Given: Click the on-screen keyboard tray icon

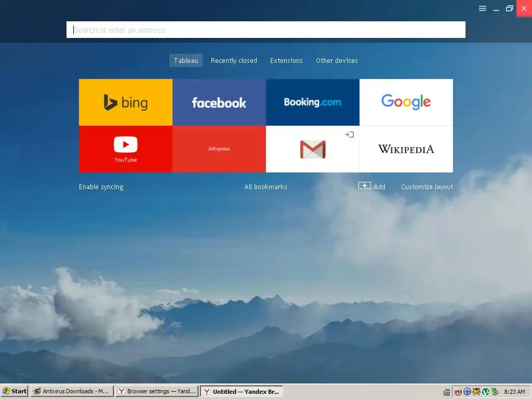Looking at the screenshot, I should tap(447, 392).
